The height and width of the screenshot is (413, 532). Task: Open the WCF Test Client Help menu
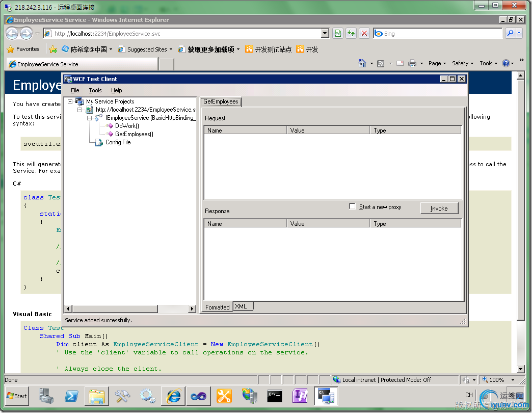(x=116, y=91)
